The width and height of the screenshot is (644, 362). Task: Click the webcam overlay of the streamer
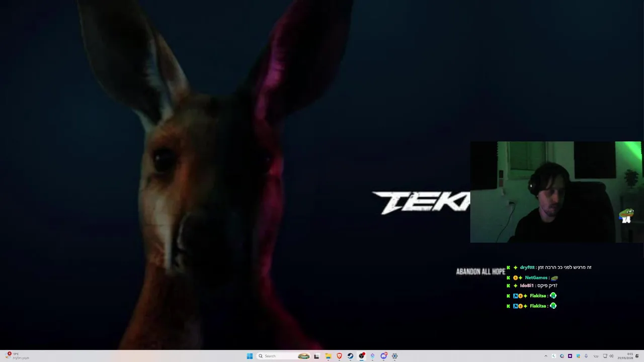[555, 192]
